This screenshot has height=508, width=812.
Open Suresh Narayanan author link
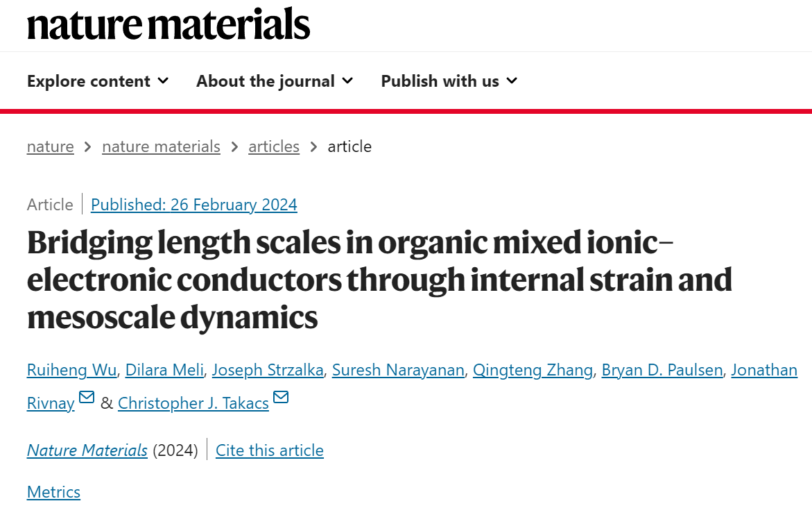[398, 370]
